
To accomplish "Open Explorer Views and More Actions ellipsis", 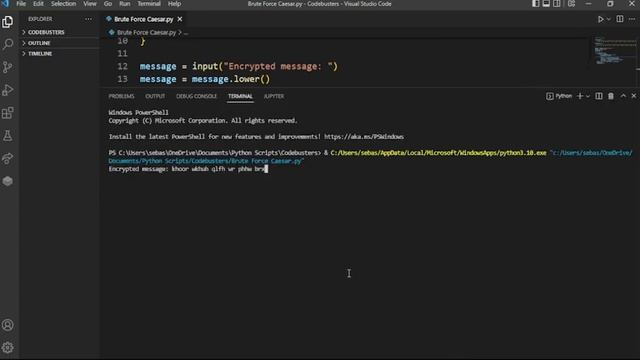I will coord(88,19).
